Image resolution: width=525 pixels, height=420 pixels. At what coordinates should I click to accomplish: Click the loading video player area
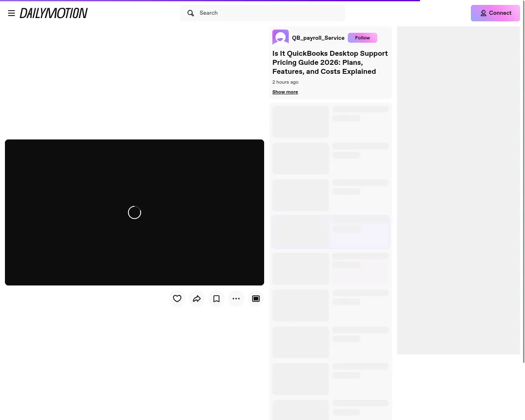coord(135,212)
